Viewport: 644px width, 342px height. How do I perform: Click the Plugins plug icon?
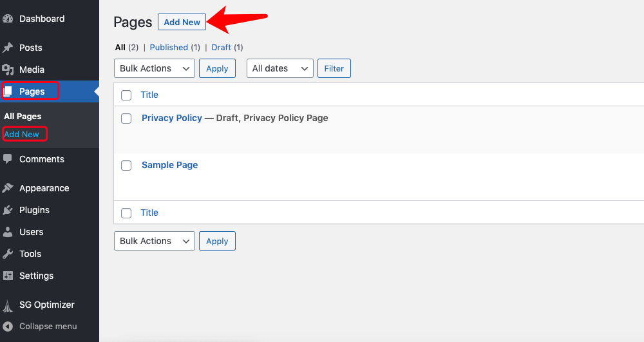coord(8,210)
